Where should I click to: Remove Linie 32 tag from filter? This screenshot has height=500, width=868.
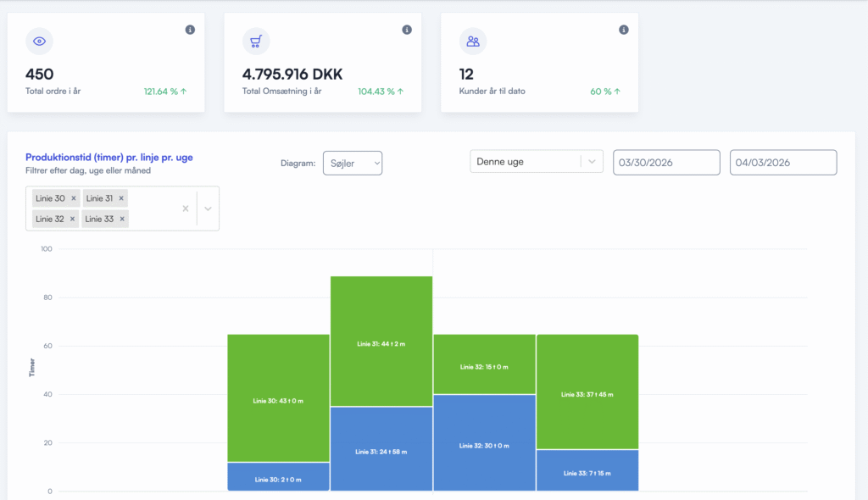pyautogui.click(x=74, y=219)
